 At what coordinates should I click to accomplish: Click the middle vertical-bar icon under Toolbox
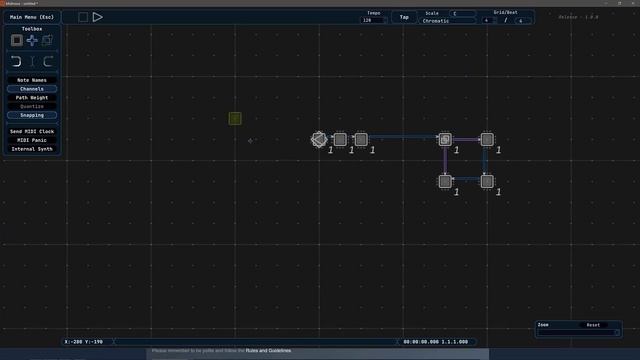(x=32, y=62)
